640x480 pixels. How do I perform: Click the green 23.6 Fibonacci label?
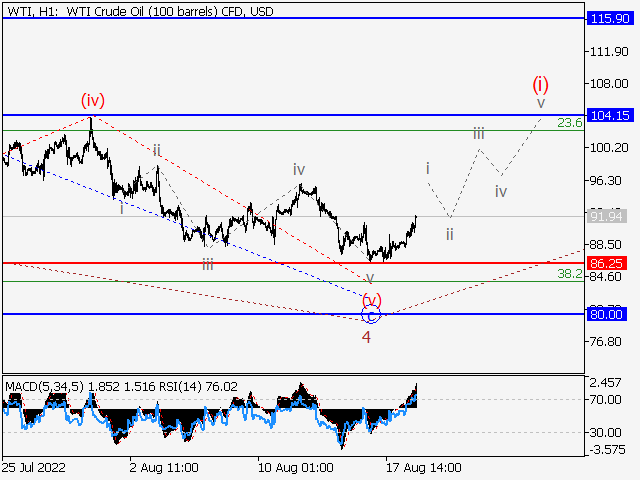(570, 122)
